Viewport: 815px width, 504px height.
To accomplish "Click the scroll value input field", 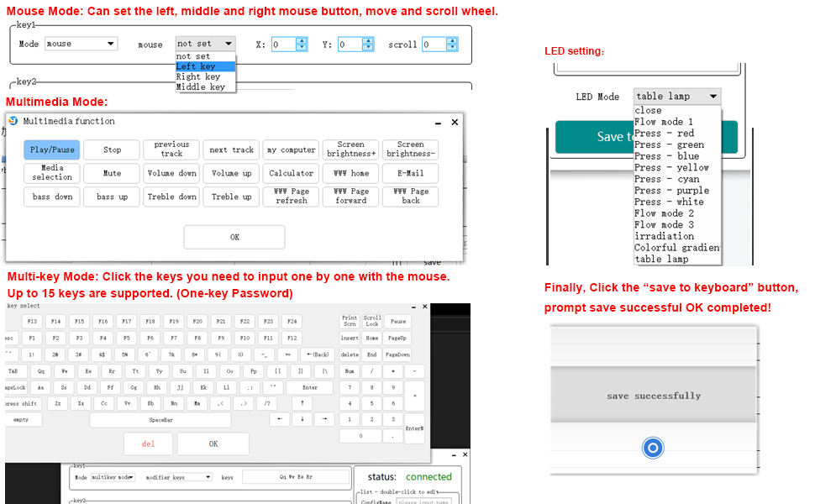I will click(x=434, y=45).
